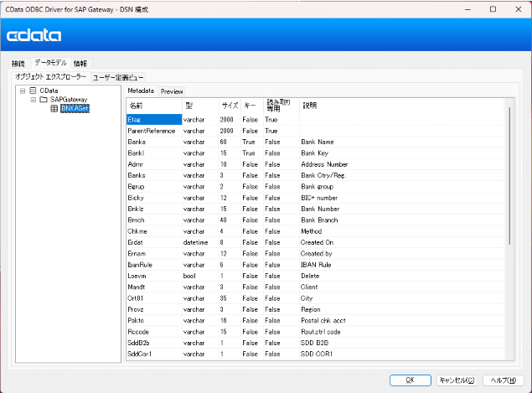Click the SAPGateway folder icon

[44, 100]
